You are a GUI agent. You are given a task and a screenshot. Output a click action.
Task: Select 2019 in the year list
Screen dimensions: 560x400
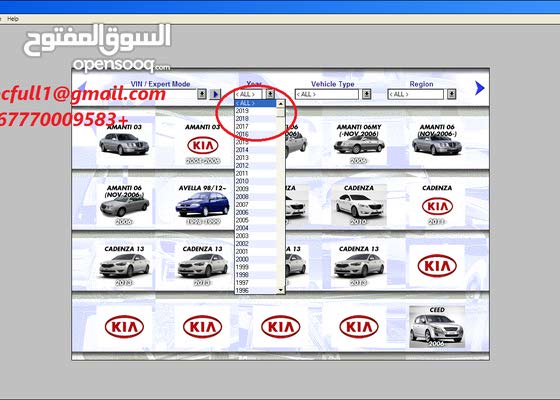(x=255, y=111)
